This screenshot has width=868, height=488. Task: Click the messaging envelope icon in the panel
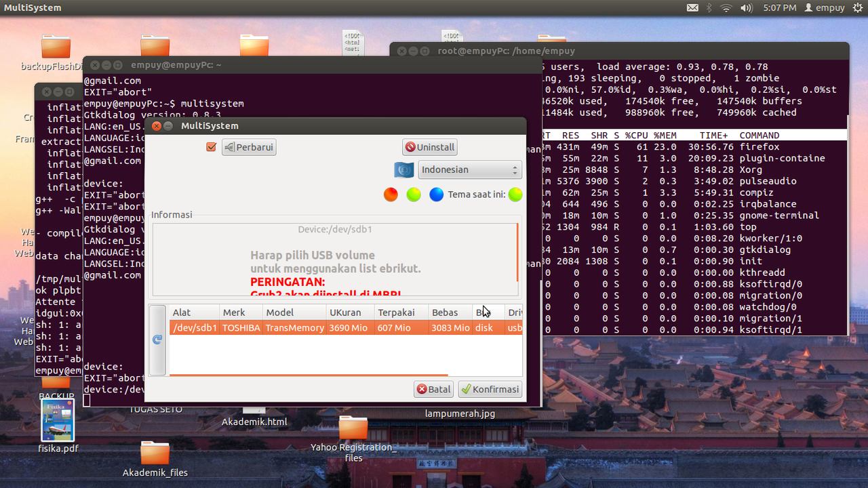tap(693, 7)
